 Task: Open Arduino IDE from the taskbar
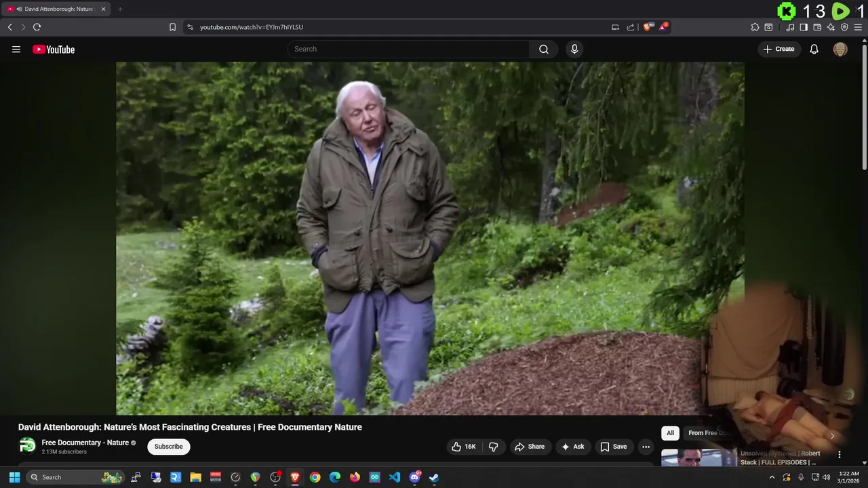[x=374, y=477]
